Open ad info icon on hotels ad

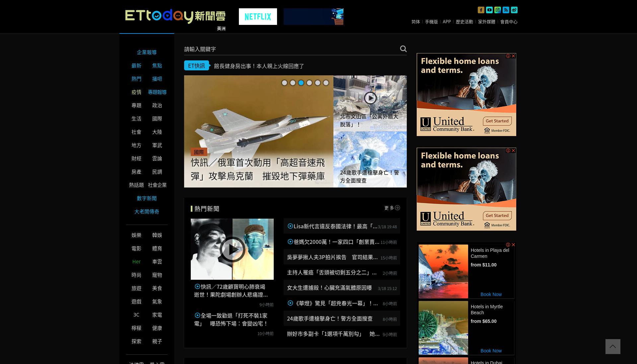(x=508, y=245)
